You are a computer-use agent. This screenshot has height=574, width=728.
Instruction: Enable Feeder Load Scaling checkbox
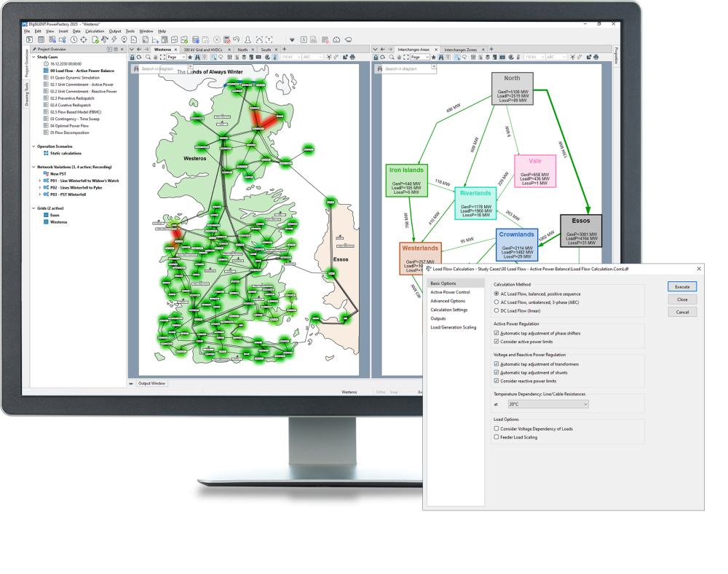[496, 437]
